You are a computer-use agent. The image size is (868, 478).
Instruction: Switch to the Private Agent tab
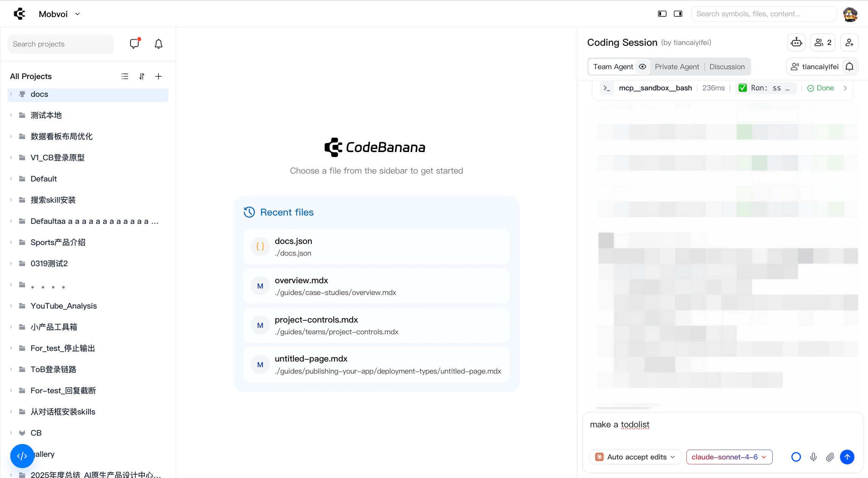point(677,67)
